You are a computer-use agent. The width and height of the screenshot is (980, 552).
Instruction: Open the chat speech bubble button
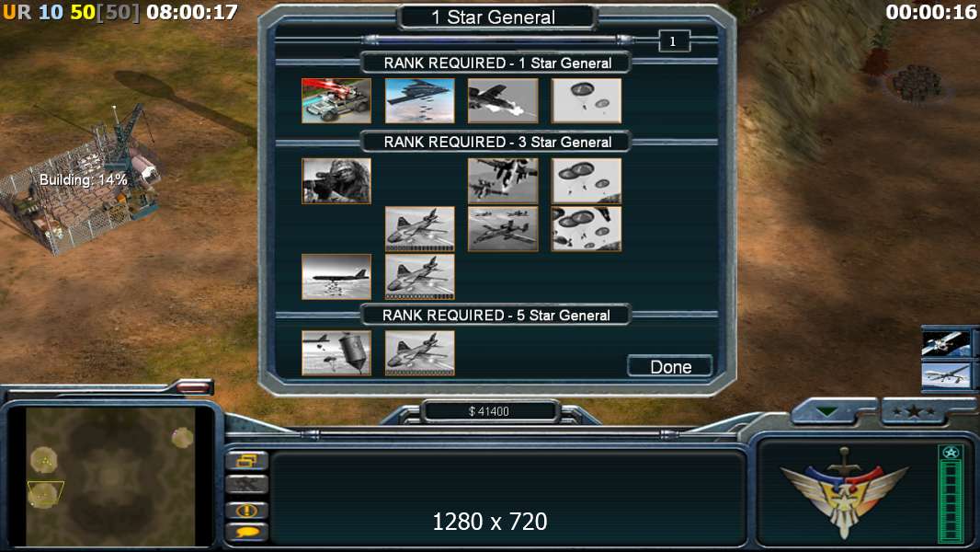[x=247, y=532]
